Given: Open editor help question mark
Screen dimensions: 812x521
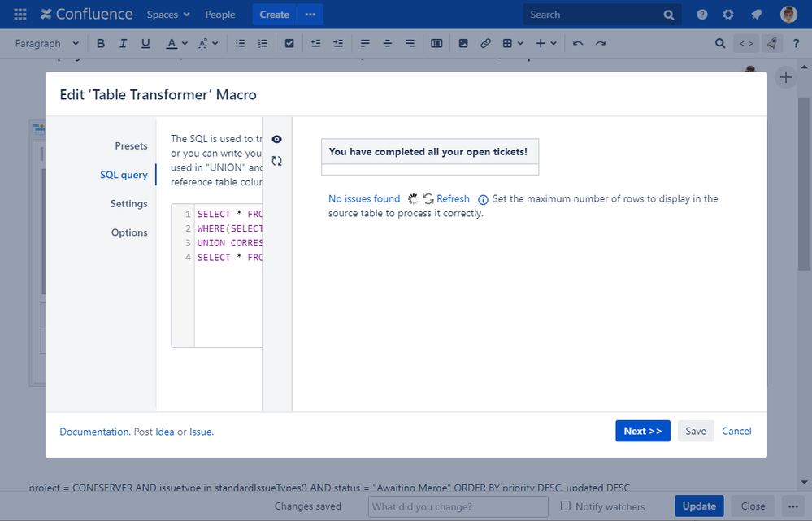Looking at the screenshot, I should point(796,44).
